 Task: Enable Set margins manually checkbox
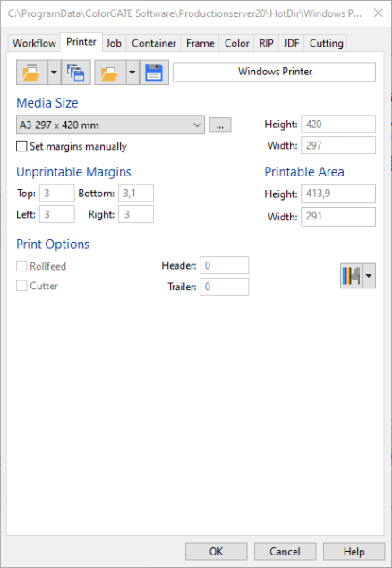pos(21,146)
